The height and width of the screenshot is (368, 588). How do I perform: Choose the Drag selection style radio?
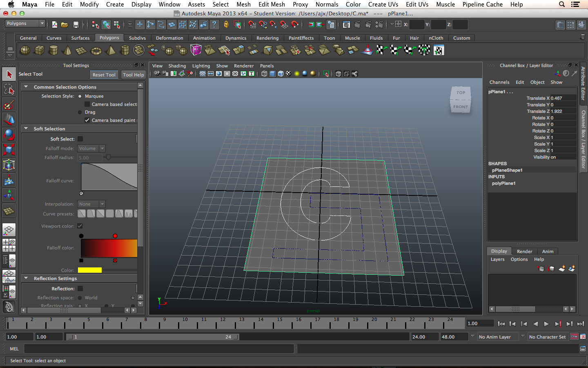tap(80, 112)
